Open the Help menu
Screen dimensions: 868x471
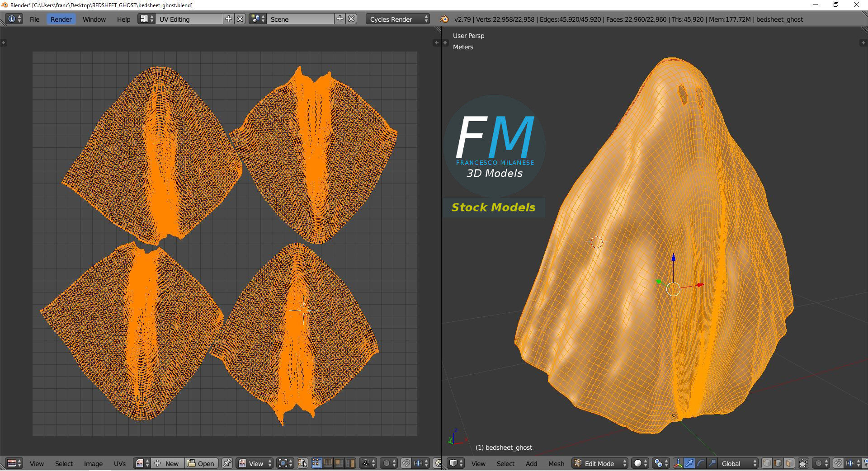(123, 19)
